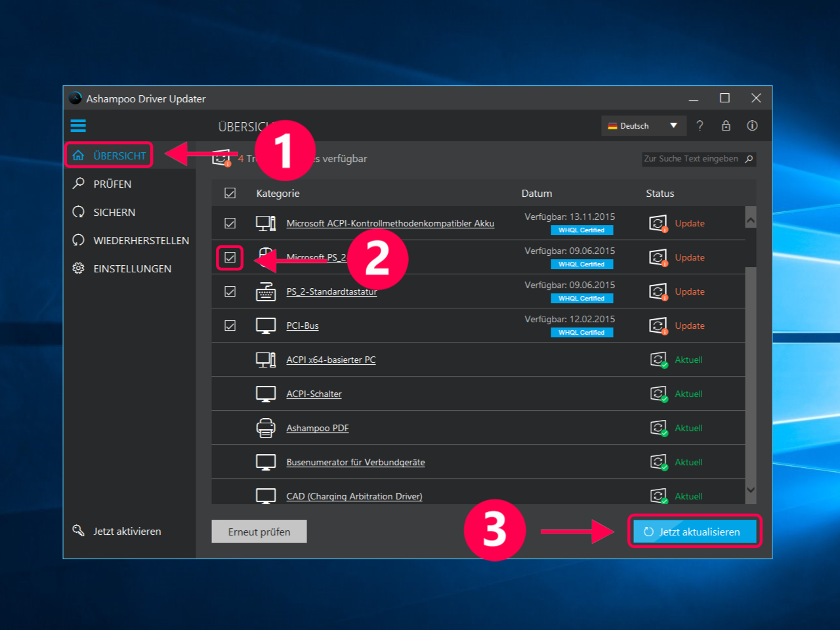Click the monitor icon for Busenumerator für Verbundgeräte

point(266,462)
